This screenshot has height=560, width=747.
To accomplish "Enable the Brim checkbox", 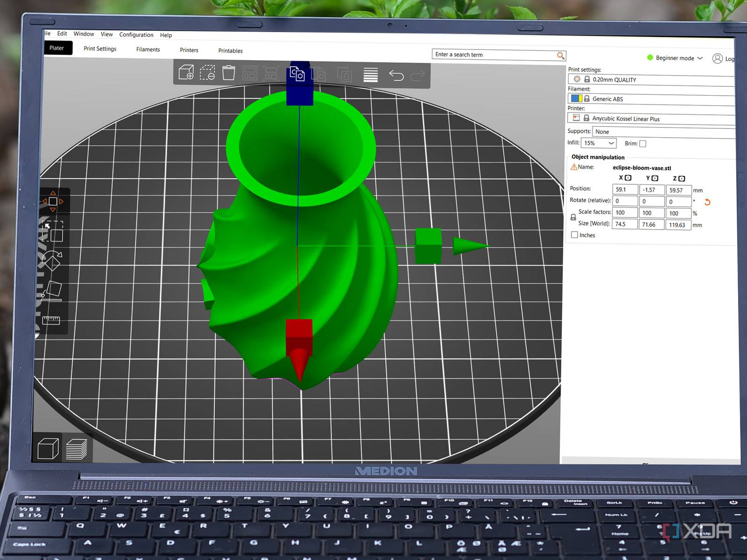I will click(x=643, y=144).
